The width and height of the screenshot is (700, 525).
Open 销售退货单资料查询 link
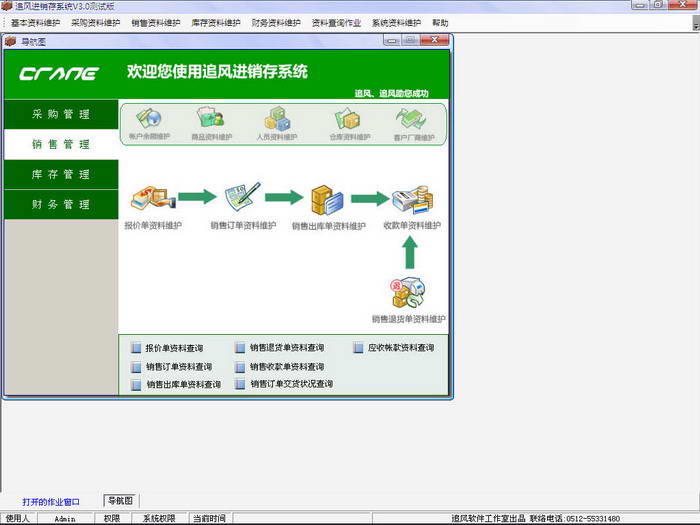pos(287,347)
